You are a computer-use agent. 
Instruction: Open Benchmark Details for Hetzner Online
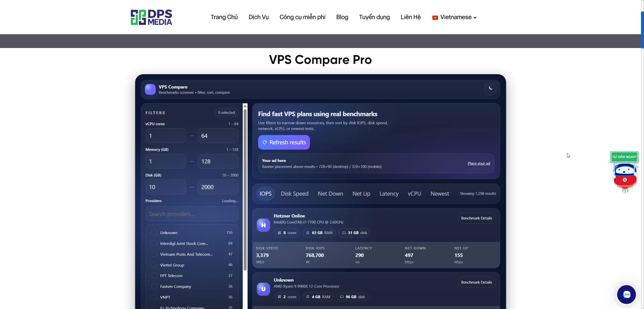point(476,218)
